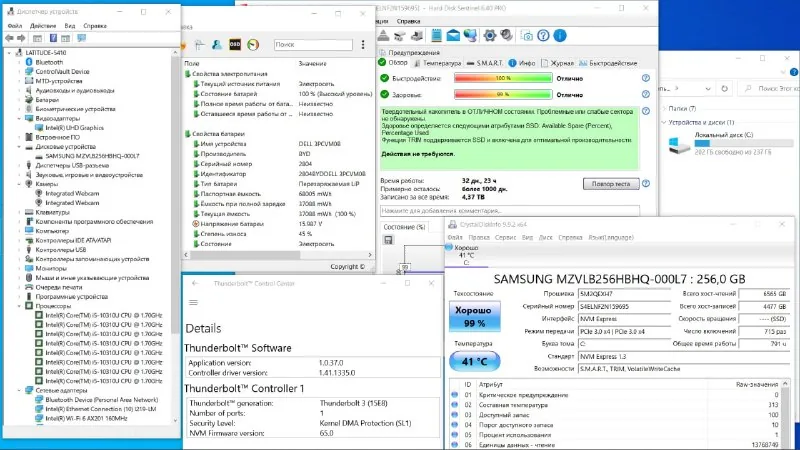Click the network globe icon in Hard Disk Sentinel
This screenshot has height=450, width=800.
point(470,35)
